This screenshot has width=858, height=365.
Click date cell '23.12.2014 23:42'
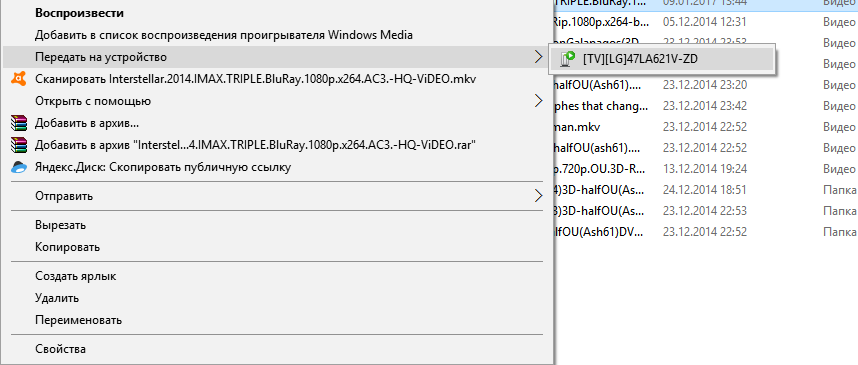(x=705, y=106)
